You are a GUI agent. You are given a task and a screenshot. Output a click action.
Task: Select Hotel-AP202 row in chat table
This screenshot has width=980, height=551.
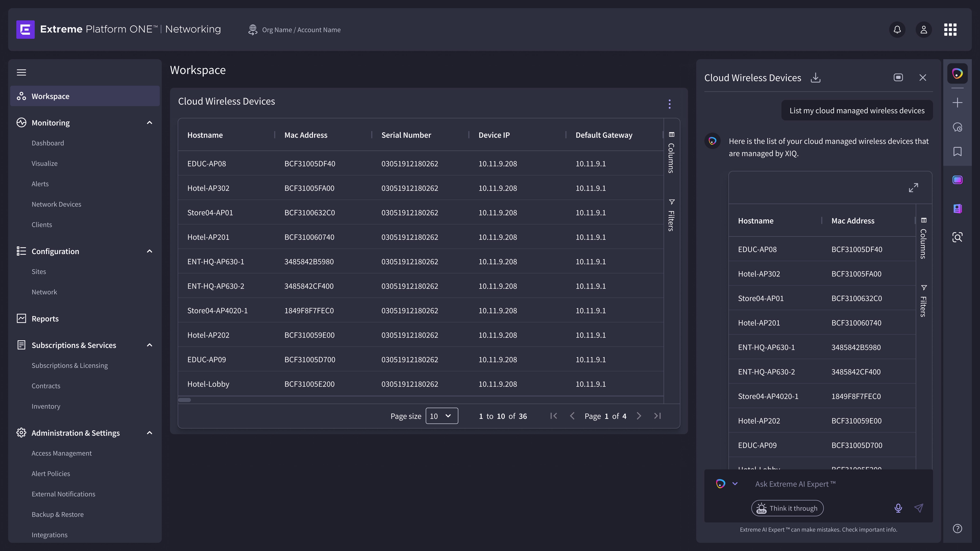pyautogui.click(x=822, y=421)
